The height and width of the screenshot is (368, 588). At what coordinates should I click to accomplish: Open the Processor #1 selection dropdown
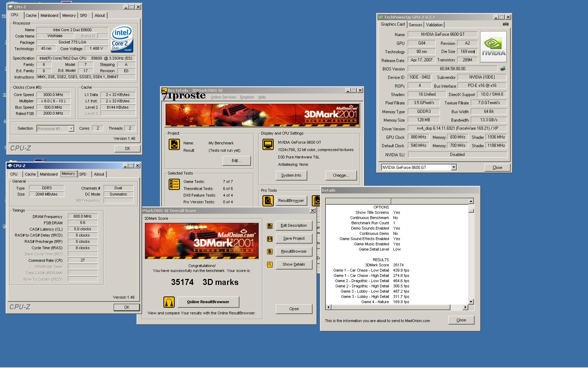(71, 129)
